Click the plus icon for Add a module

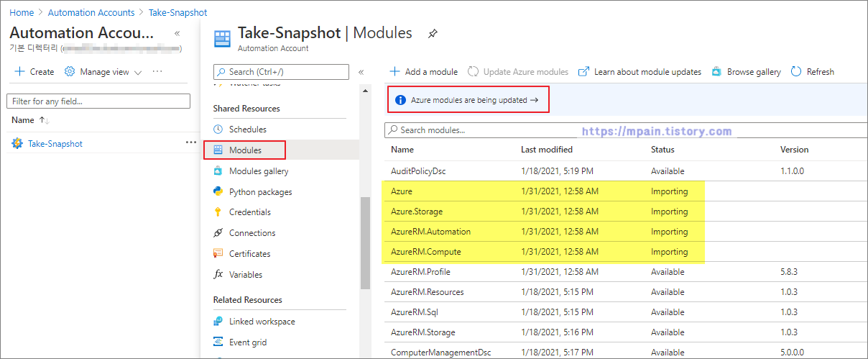(394, 71)
